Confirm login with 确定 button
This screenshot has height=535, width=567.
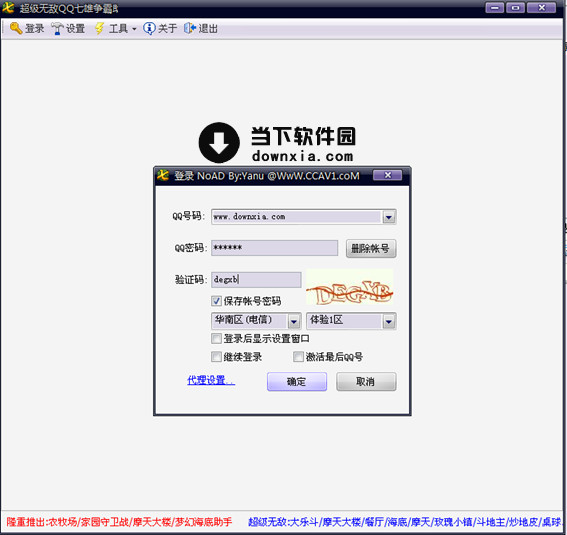tap(297, 382)
